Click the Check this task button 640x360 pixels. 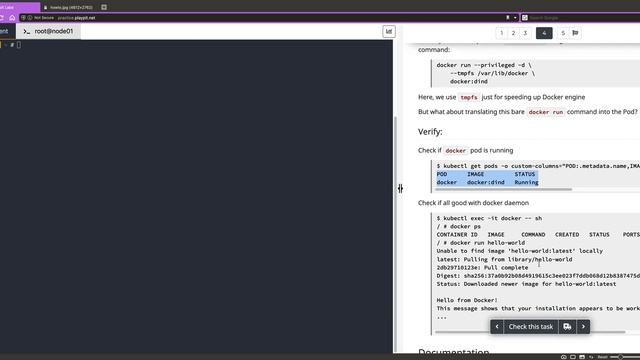click(531, 327)
